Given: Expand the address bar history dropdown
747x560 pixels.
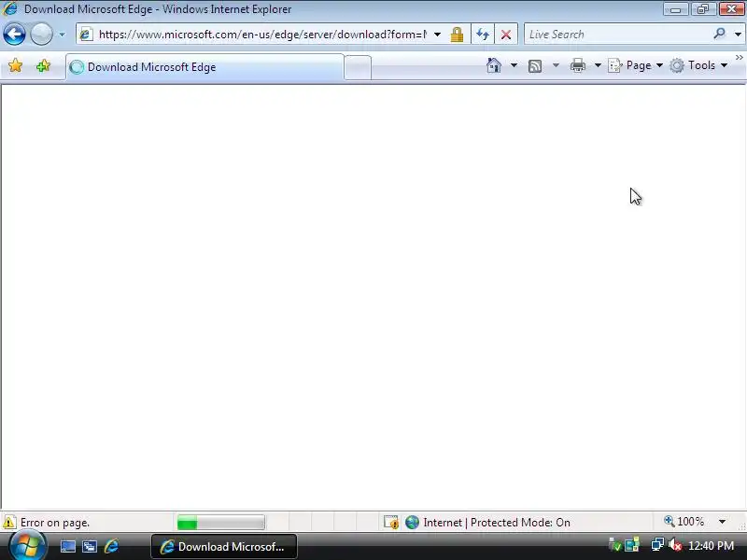Looking at the screenshot, I should point(437,35).
